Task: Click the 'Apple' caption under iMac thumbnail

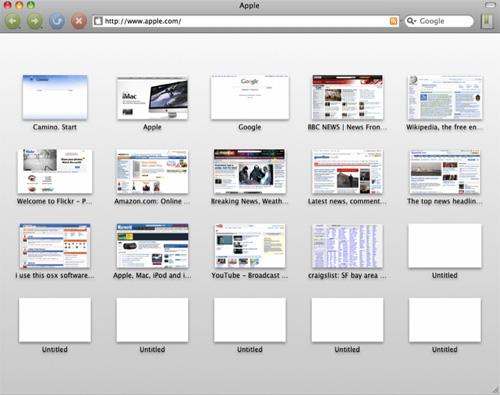Action: pyautogui.click(x=152, y=127)
